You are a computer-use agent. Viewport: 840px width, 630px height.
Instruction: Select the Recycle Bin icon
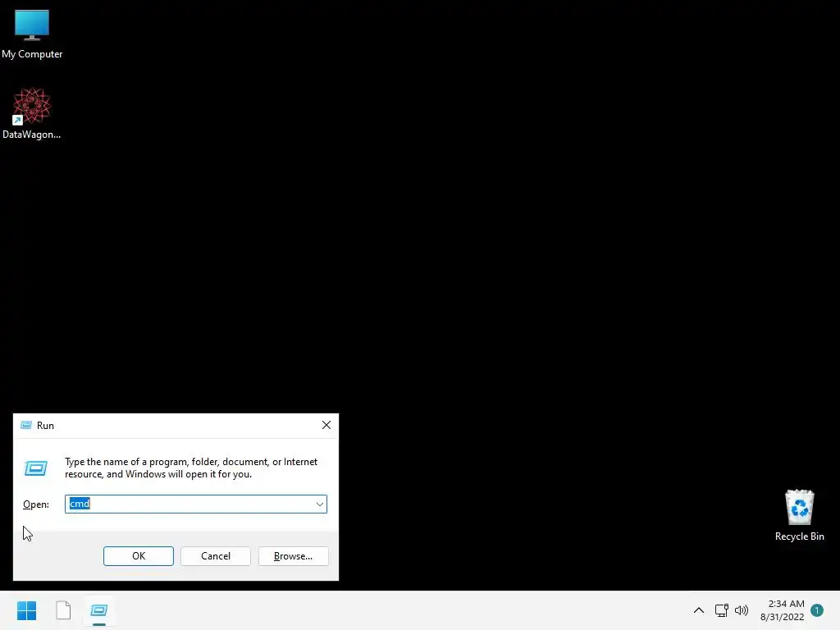click(799, 515)
